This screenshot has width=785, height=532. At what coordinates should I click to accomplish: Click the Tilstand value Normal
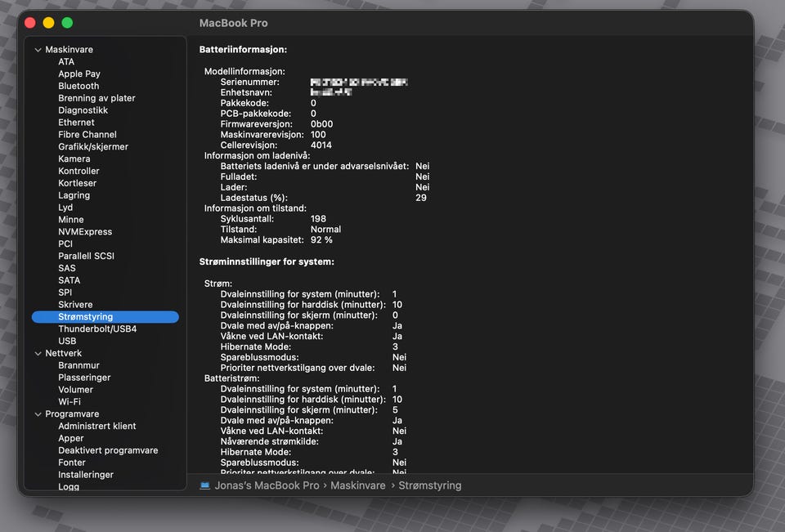[325, 229]
